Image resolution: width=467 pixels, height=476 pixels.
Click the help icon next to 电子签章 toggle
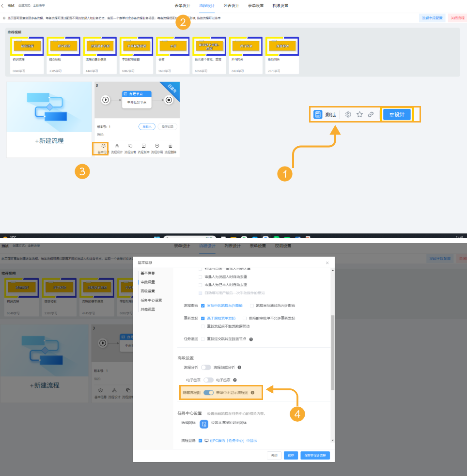tap(234, 380)
